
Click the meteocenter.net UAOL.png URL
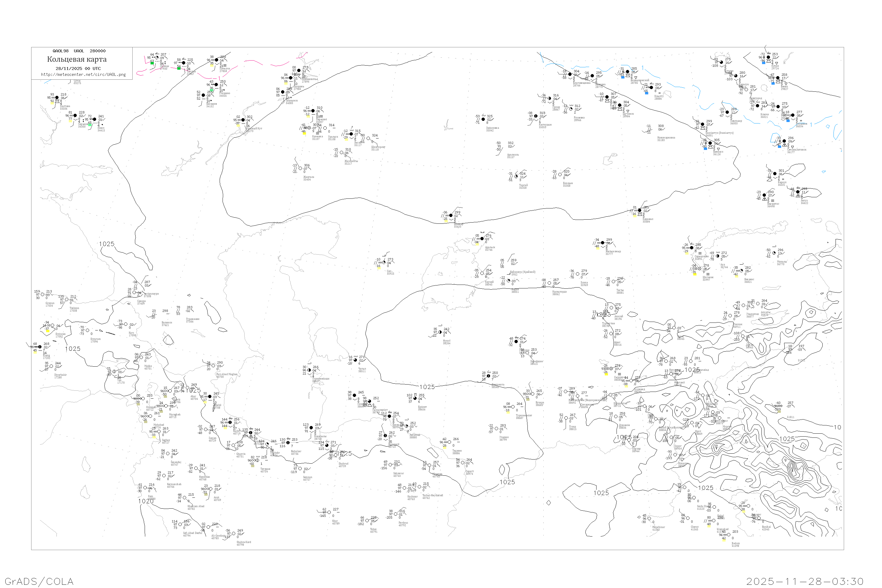coord(83,75)
